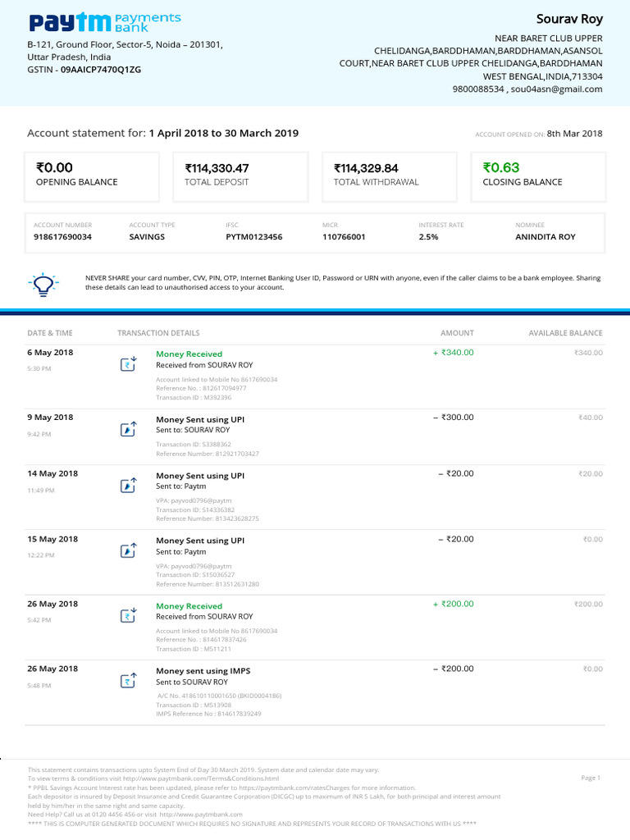Click the statement period 1 April 2018 to 30 March 2019

[x=224, y=134]
